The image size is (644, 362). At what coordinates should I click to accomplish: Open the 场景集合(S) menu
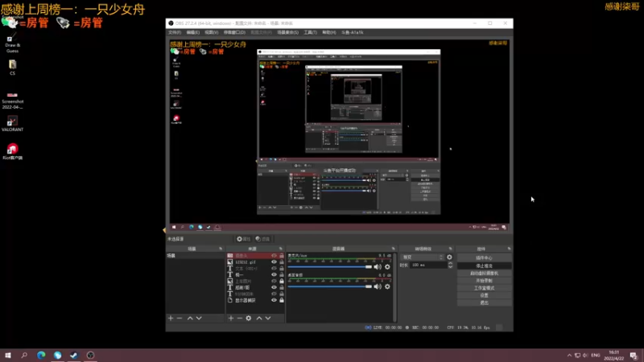(287, 32)
